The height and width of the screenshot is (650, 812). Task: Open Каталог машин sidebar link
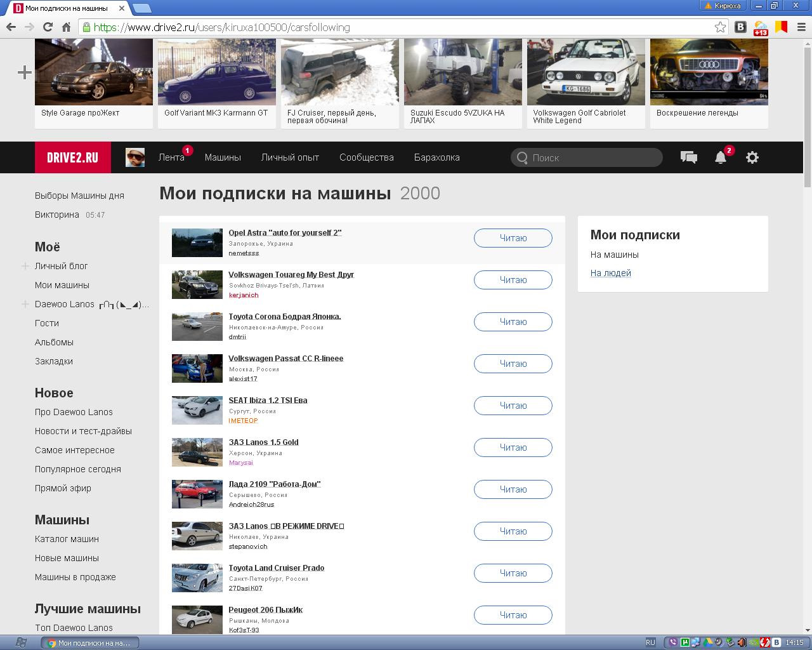67,539
